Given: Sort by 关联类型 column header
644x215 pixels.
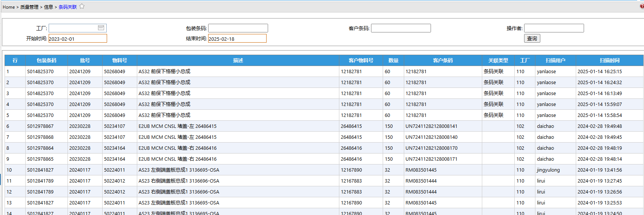Looking at the screenshot, I should coord(498,60).
